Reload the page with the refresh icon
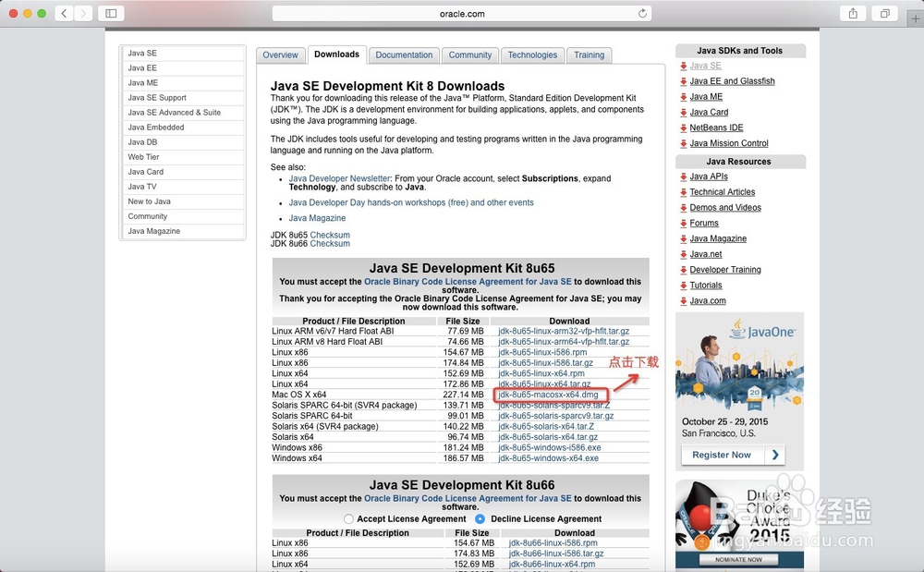924x572 pixels. [x=642, y=14]
